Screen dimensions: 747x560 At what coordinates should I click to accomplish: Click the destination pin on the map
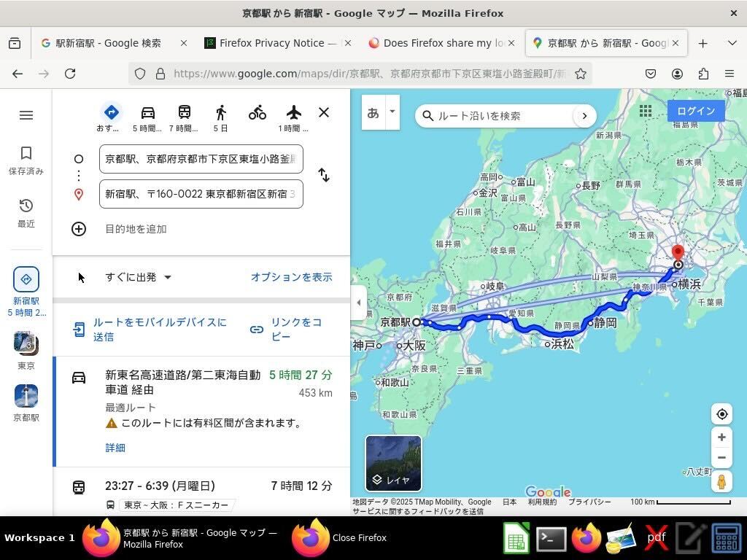tap(678, 254)
